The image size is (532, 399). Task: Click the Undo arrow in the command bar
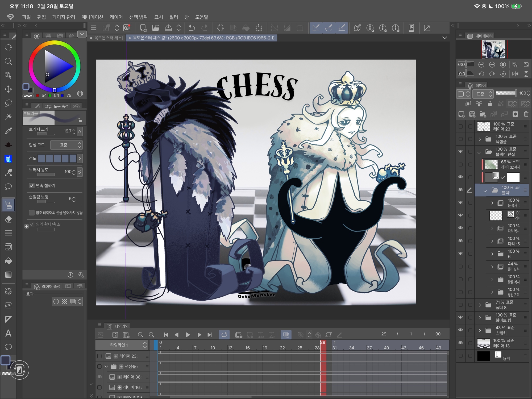(x=192, y=28)
